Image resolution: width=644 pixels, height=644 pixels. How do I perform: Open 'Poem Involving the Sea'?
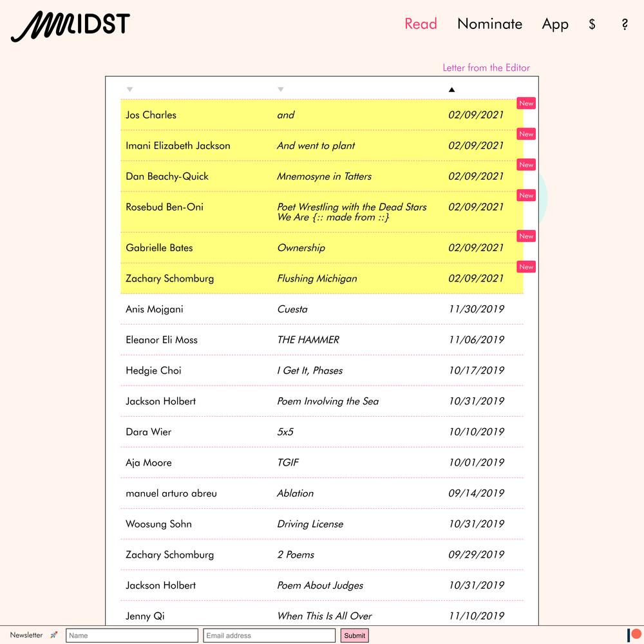[x=328, y=401]
